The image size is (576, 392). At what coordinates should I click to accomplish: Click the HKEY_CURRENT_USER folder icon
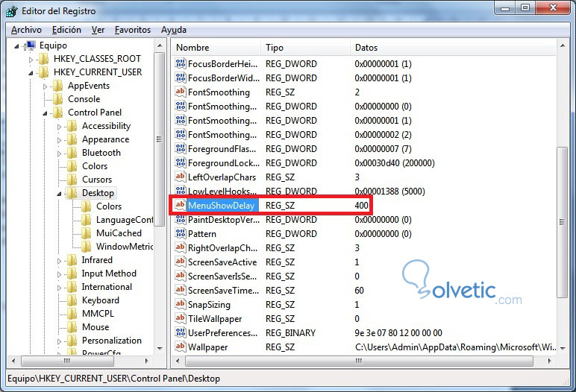click(44, 72)
